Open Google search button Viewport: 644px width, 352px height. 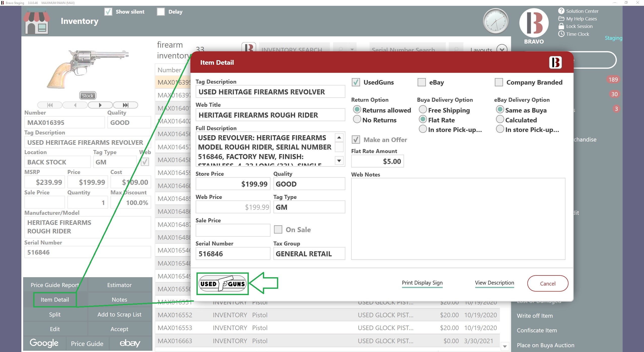pyautogui.click(x=44, y=343)
